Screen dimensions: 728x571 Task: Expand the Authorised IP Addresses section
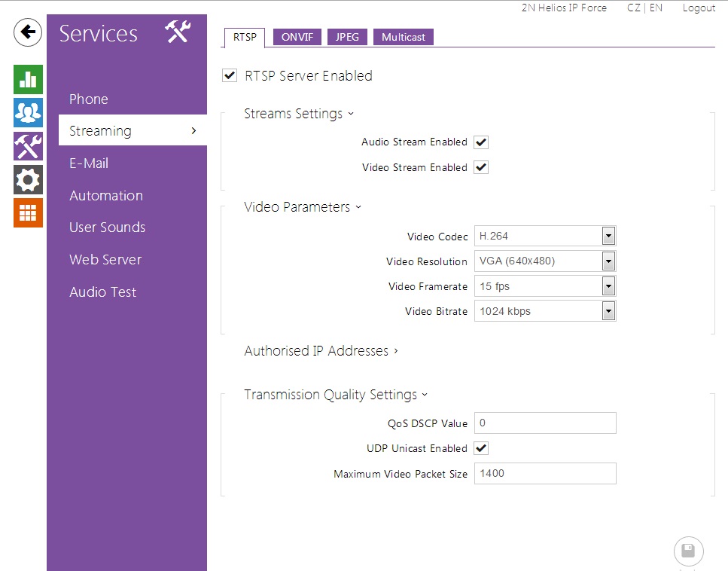(321, 351)
